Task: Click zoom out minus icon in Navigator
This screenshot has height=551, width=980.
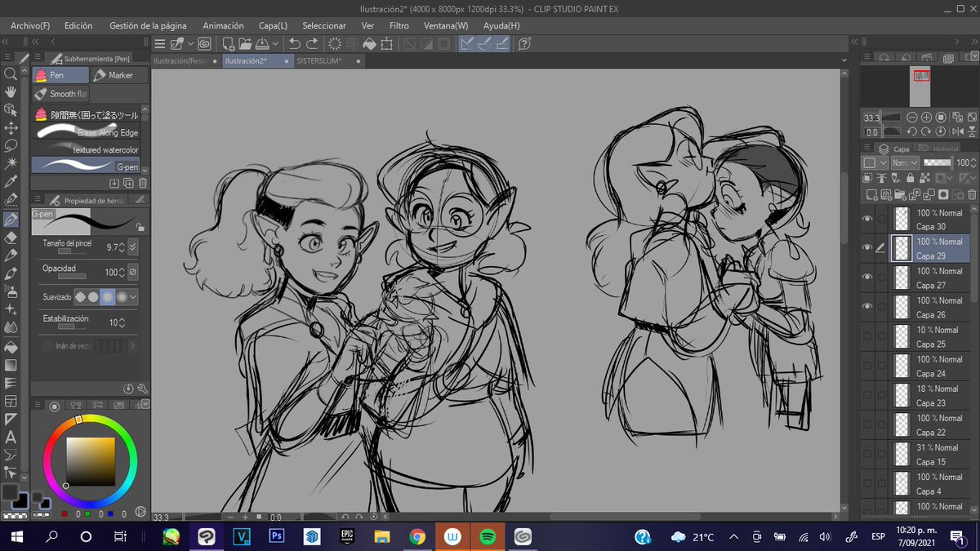Action: coord(912,118)
